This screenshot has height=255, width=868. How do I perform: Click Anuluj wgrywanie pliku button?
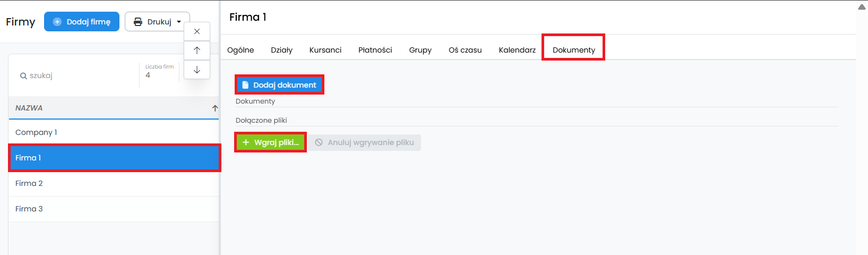pyautogui.click(x=365, y=142)
